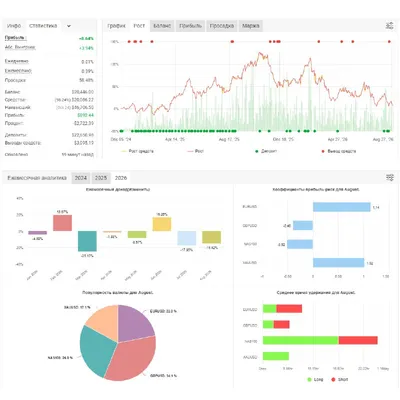Image resolution: width=400 pixels, height=400 pixels.
Task: Show the Просадка chart tab
Action: [x=222, y=26]
